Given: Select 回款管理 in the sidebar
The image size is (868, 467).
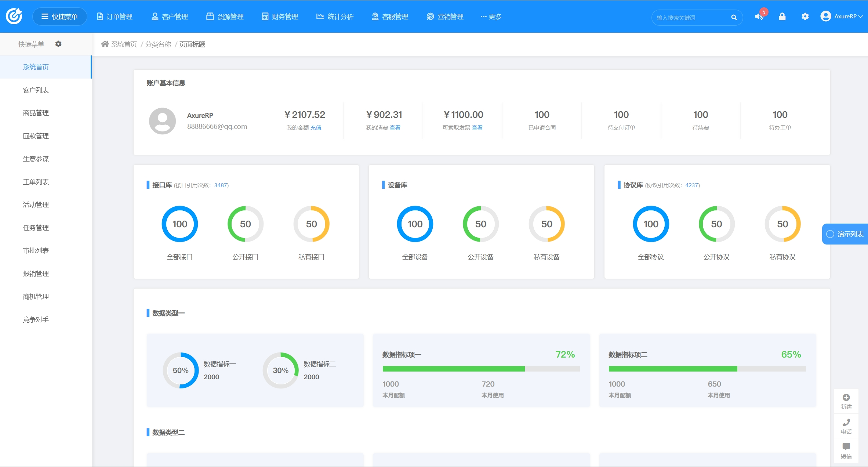Looking at the screenshot, I should 46,136.
